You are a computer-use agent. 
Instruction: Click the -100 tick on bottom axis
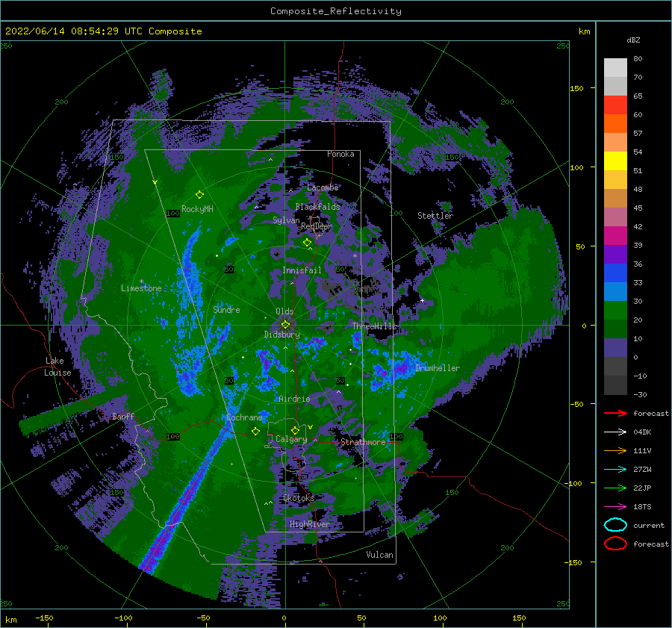click(x=123, y=618)
